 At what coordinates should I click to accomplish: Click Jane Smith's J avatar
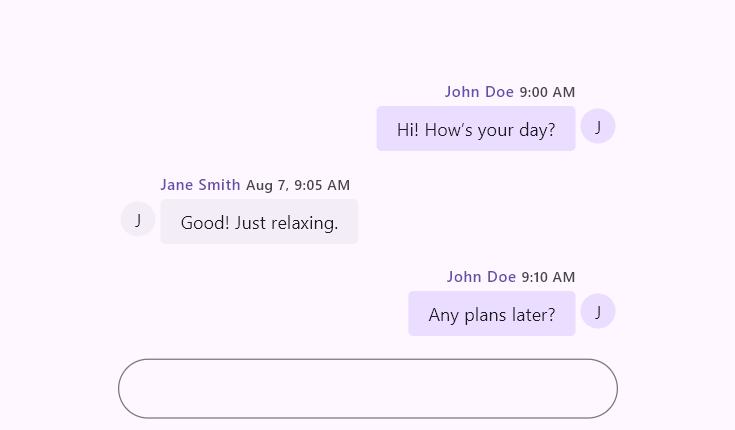[138, 219]
